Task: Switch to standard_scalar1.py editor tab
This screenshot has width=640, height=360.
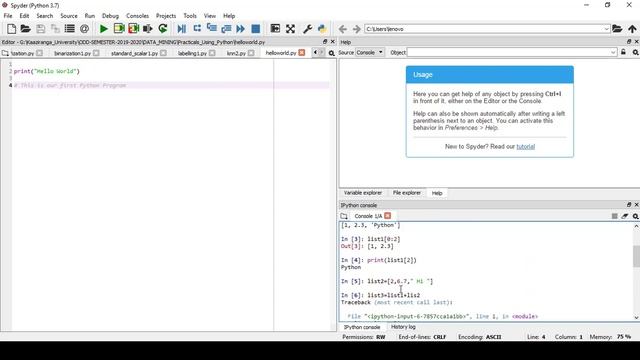Action: [134, 53]
